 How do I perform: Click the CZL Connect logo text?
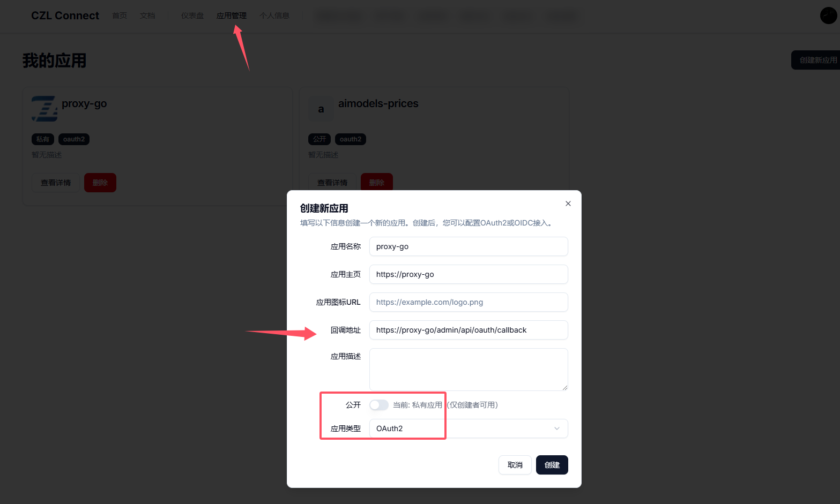pos(65,16)
